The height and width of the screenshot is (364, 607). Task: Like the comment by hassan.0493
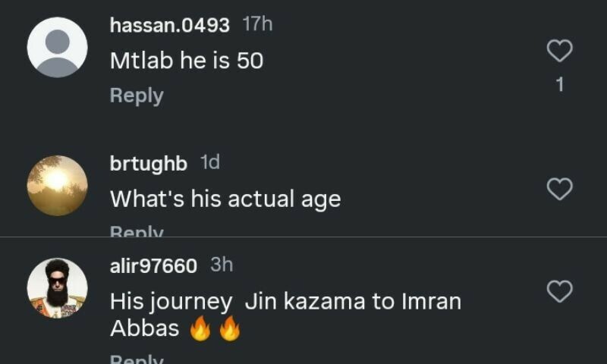pyautogui.click(x=559, y=51)
